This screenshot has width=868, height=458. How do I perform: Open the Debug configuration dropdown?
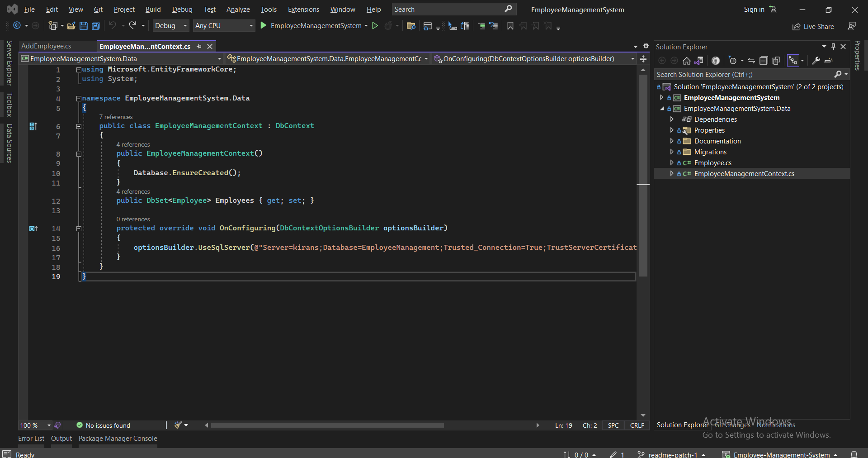(171, 26)
